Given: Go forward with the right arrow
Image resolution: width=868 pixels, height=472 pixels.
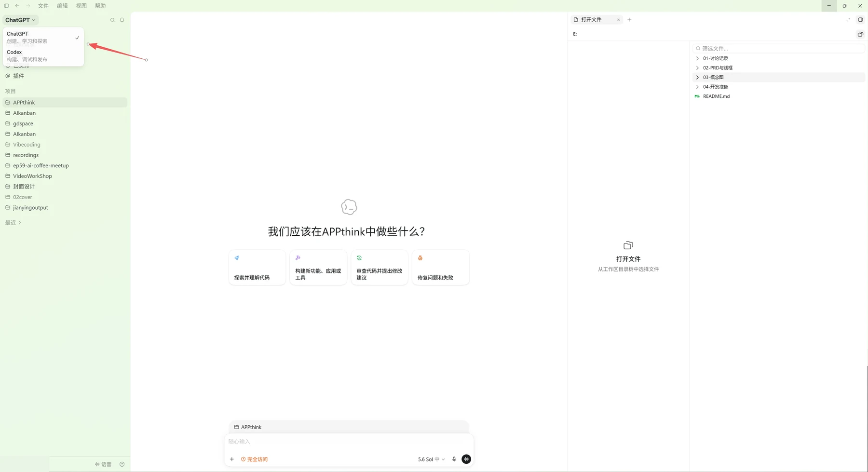Looking at the screenshot, I should coord(28,6).
